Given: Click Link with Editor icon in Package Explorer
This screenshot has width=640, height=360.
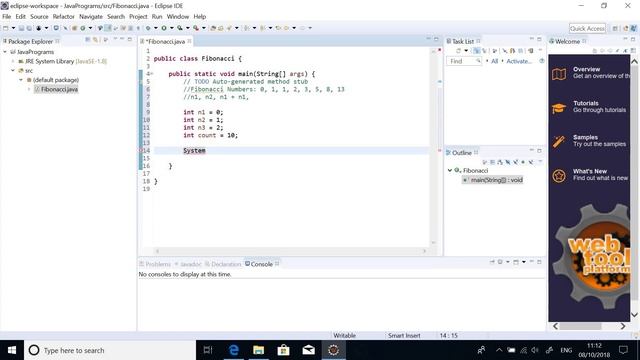Looking at the screenshot, I should (x=96, y=40).
